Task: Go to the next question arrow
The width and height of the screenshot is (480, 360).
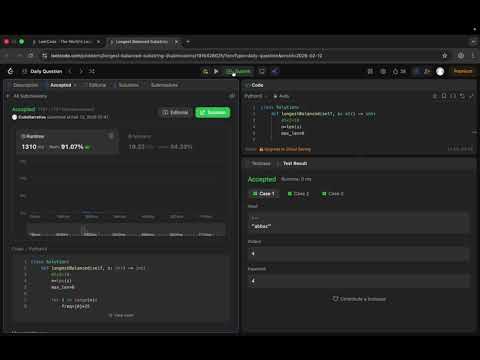Action: 81,71
